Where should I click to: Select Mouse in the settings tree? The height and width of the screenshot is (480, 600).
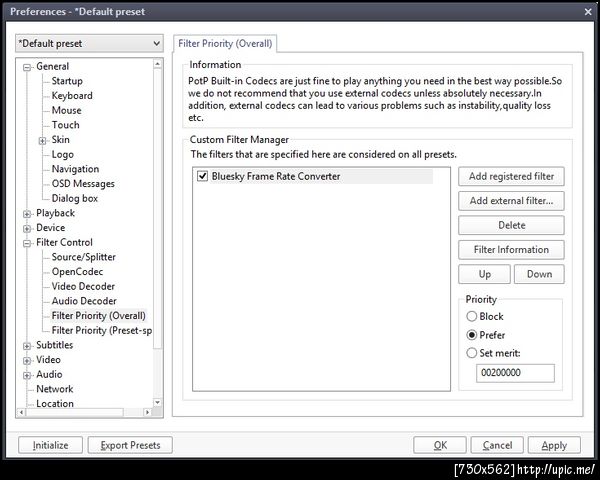[x=67, y=110]
